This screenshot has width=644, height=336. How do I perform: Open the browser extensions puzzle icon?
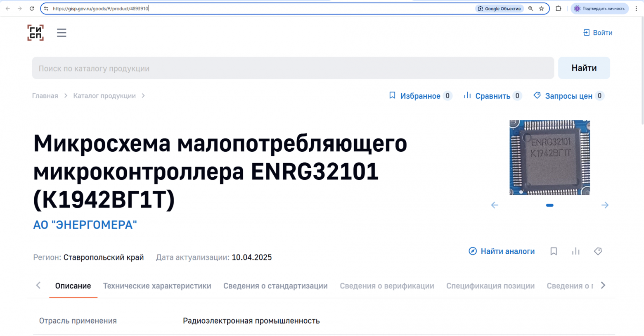click(x=558, y=8)
